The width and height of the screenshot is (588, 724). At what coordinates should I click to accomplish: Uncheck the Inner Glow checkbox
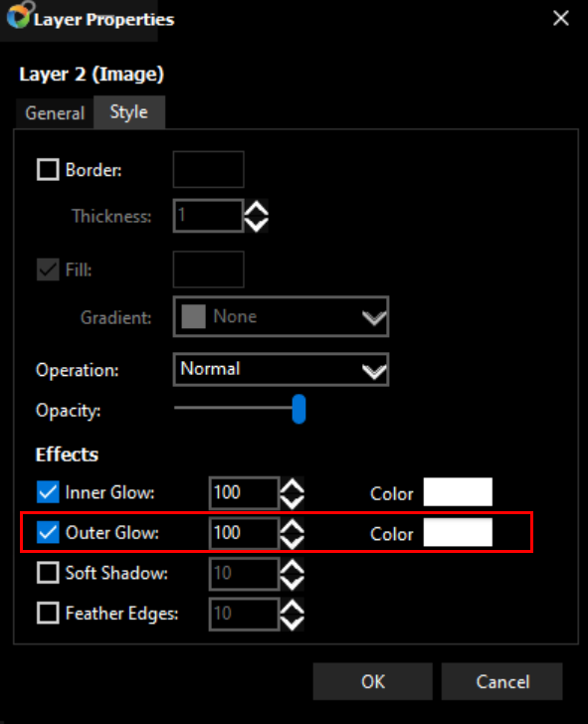pos(48,492)
